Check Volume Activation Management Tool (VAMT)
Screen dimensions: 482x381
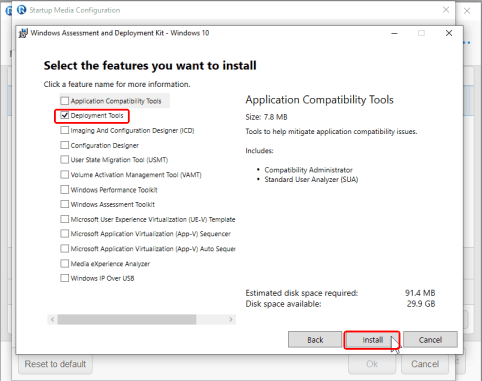click(65, 175)
